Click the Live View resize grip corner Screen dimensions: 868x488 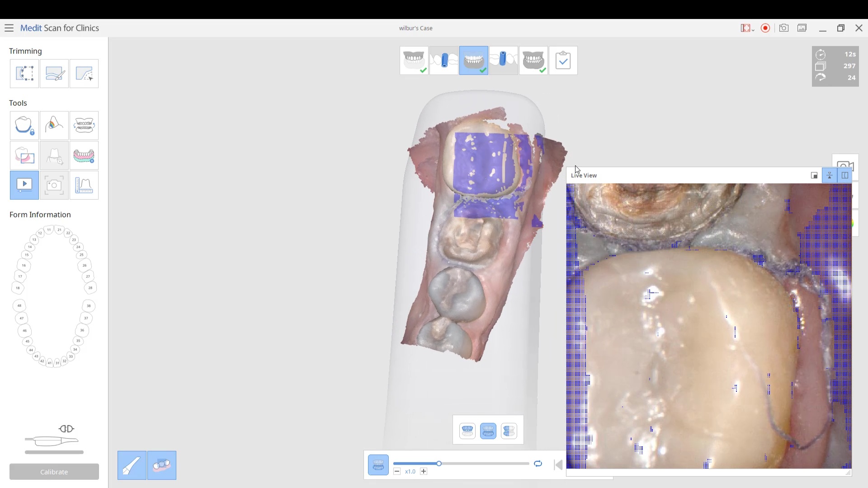tap(848, 473)
